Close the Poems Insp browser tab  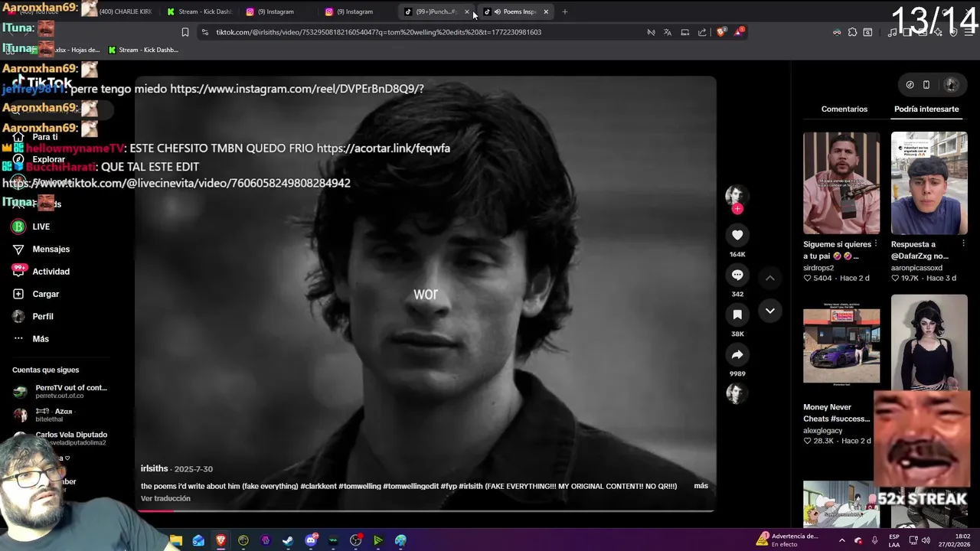pyautogui.click(x=546, y=11)
